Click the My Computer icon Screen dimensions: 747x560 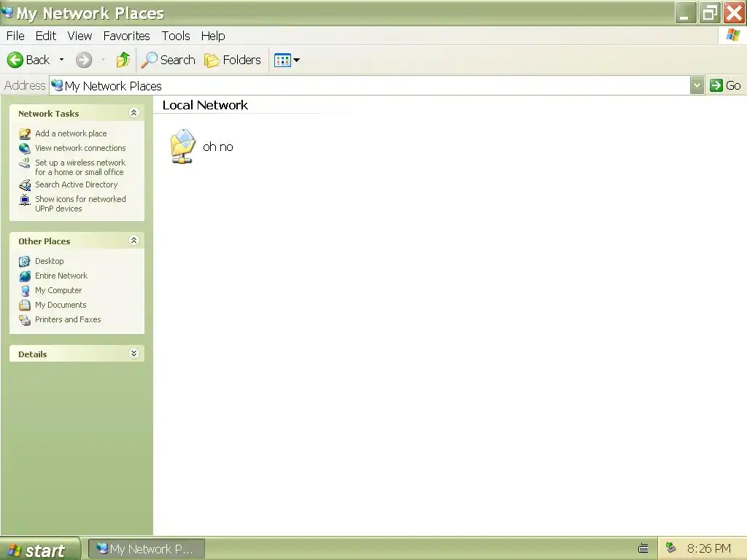(25, 290)
